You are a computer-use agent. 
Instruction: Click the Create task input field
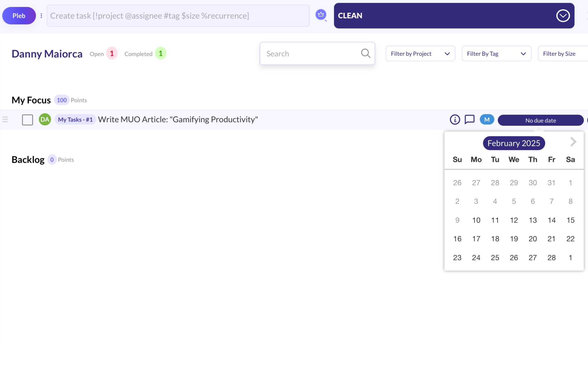178,16
